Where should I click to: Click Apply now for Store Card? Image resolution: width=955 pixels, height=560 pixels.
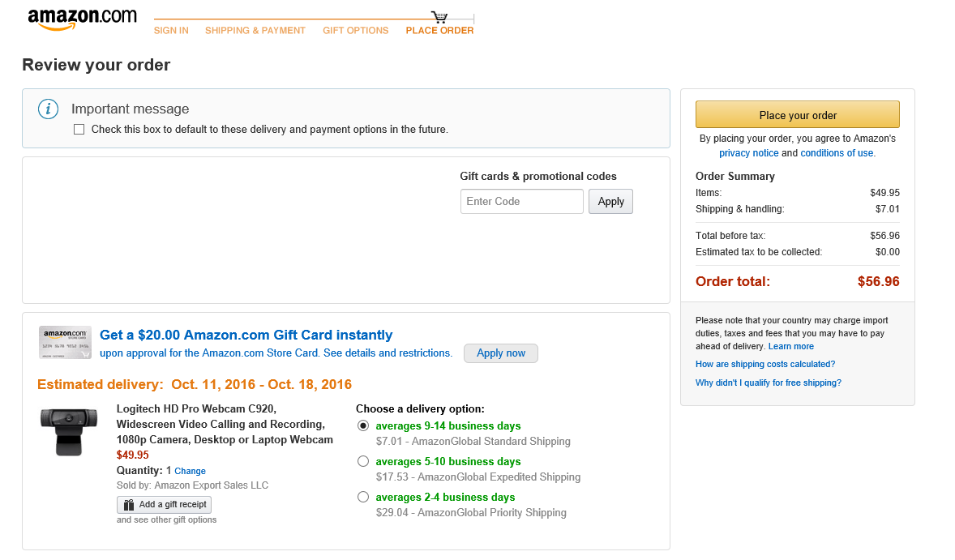500,353
